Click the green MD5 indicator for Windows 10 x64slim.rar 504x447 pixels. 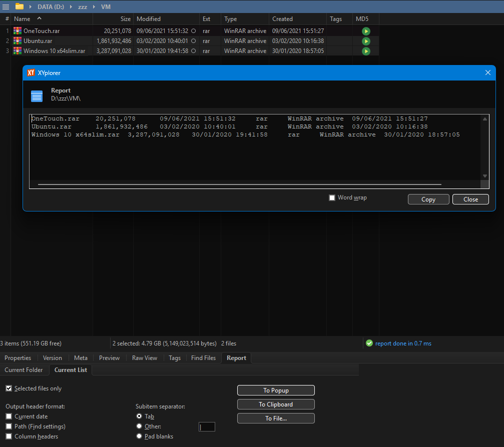point(366,51)
